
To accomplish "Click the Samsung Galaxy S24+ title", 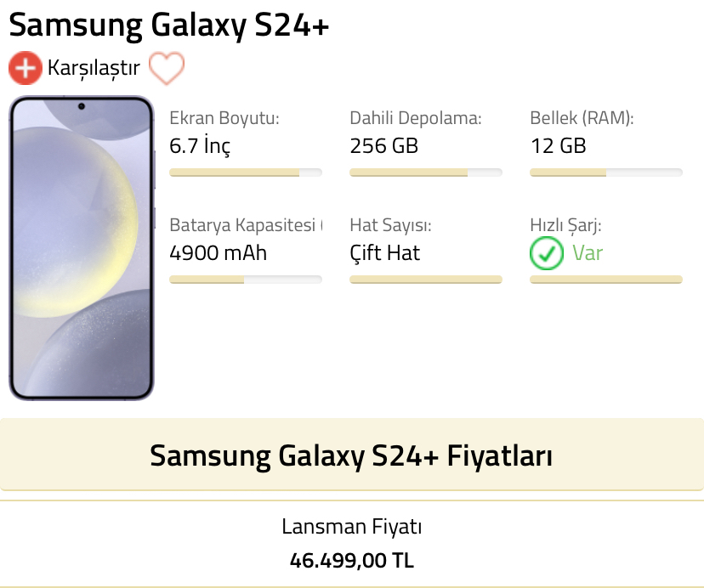I will click(168, 25).
